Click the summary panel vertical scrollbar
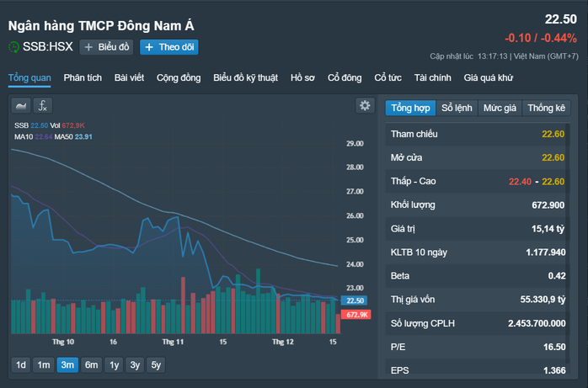Screen dimensions: 588x388 pyautogui.click(x=568, y=243)
